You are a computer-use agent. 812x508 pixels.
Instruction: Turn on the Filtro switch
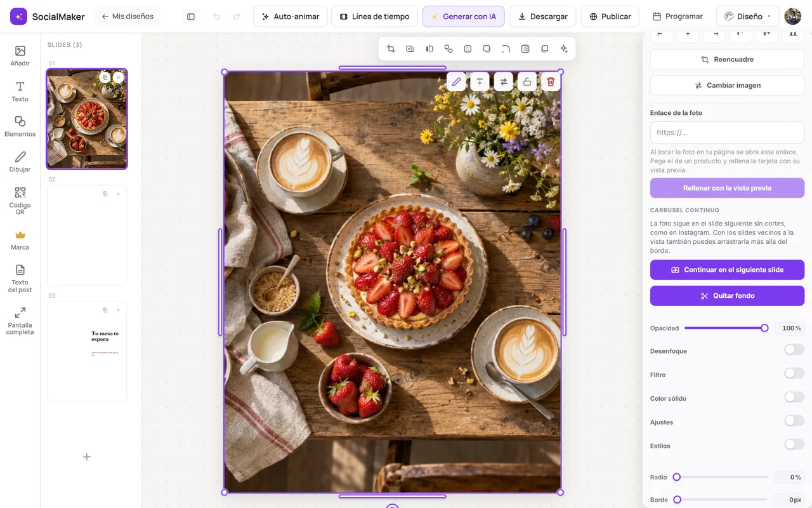pyautogui.click(x=794, y=373)
